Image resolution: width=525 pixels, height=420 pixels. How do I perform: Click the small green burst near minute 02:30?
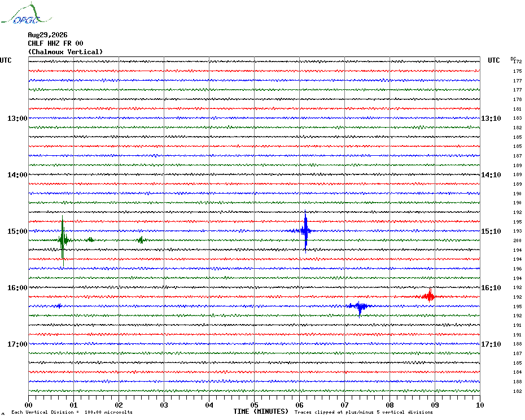tap(141, 240)
